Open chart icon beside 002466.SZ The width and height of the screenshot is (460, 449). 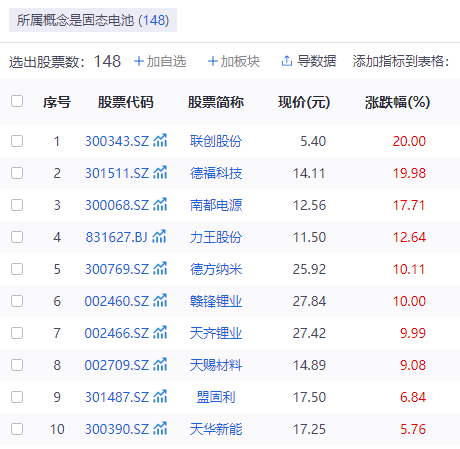(160, 332)
